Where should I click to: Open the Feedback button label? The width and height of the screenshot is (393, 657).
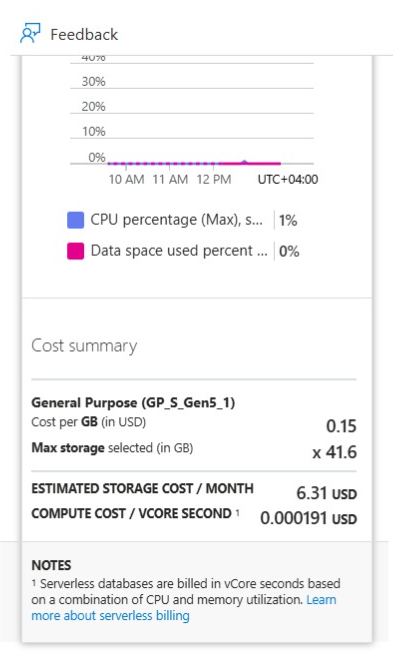pyautogui.click(x=84, y=34)
